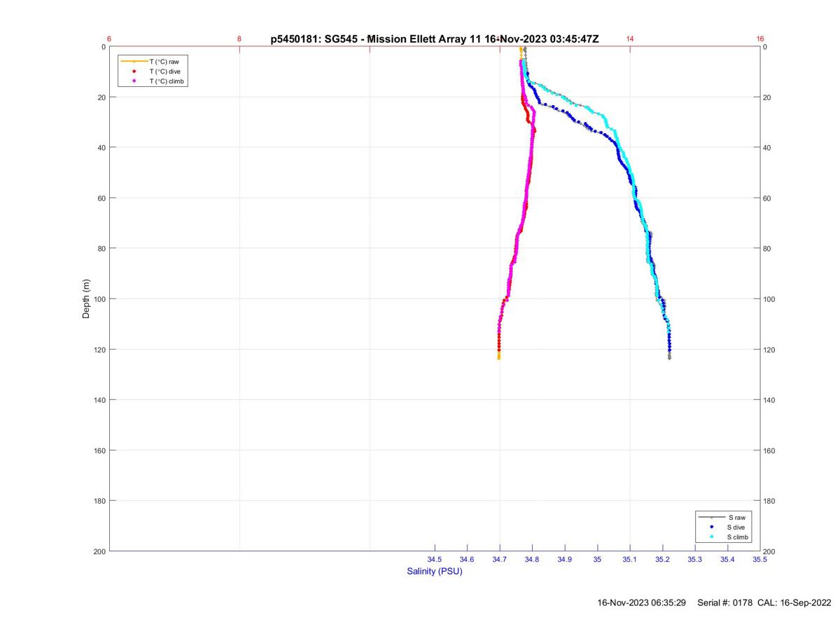Image resolution: width=840 pixels, height=620 pixels.
Task: Click the gray line sample beside S raw
Action: (x=711, y=517)
